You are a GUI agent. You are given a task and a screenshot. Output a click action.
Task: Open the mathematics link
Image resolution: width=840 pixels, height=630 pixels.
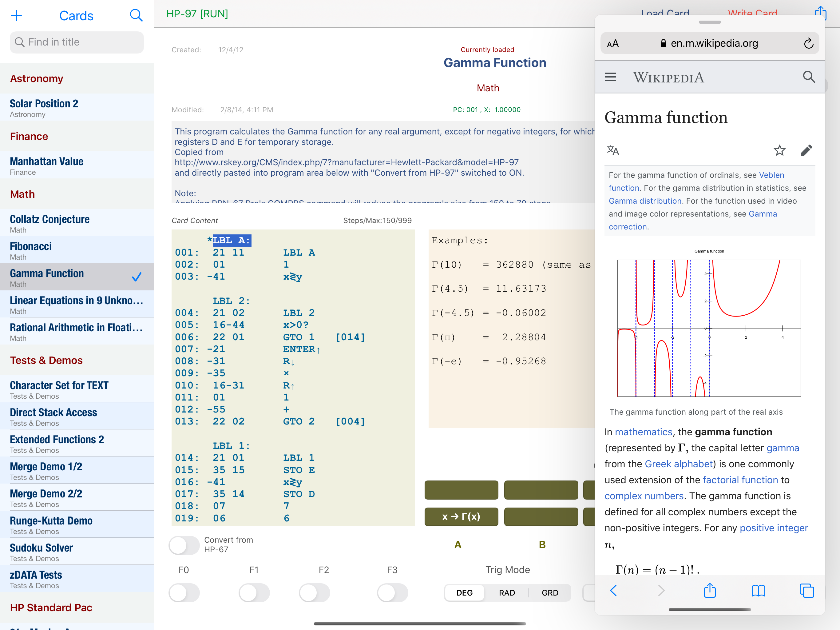point(643,432)
